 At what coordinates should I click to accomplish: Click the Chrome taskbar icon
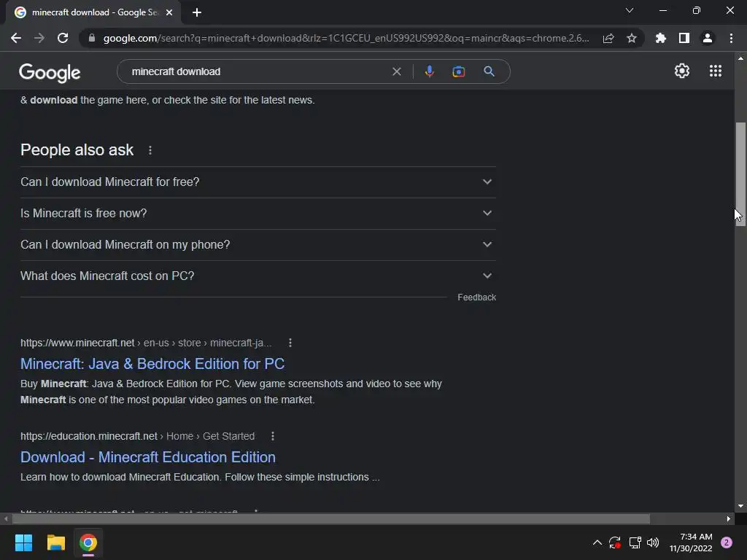[x=88, y=542]
